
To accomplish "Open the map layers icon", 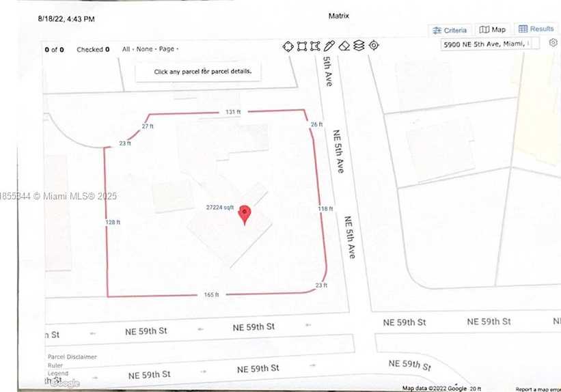I will pyautogui.click(x=359, y=46).
